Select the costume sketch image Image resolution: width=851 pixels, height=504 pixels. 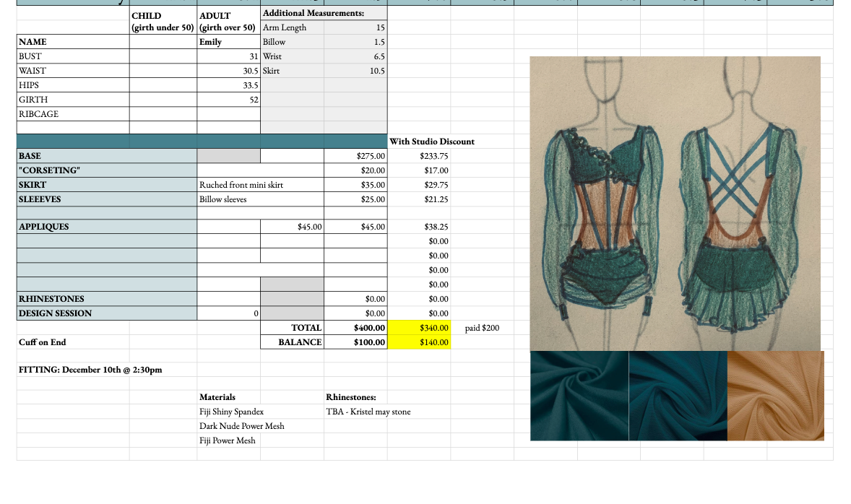point(675,204)
